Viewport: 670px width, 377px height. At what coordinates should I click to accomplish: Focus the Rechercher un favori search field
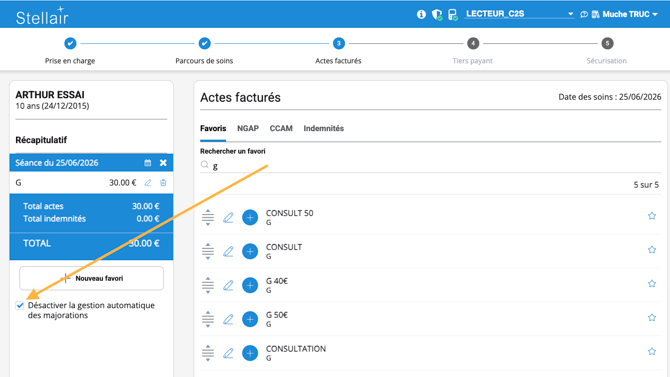(x=430, y=165)
